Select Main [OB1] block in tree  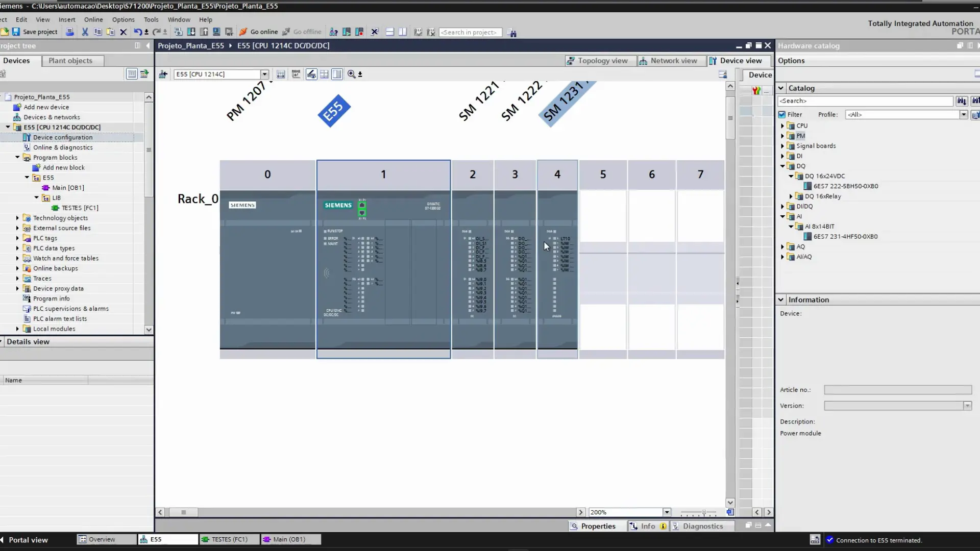(68, 188)
